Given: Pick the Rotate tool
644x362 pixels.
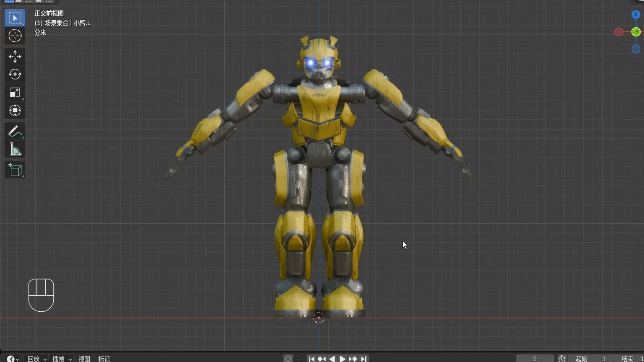Looking at the screenshot, I should [15, 75].
